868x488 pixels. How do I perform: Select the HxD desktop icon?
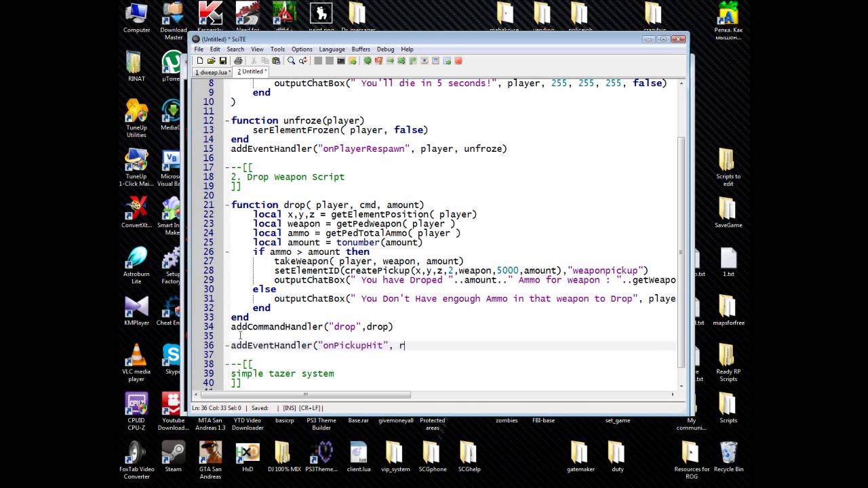247,456
